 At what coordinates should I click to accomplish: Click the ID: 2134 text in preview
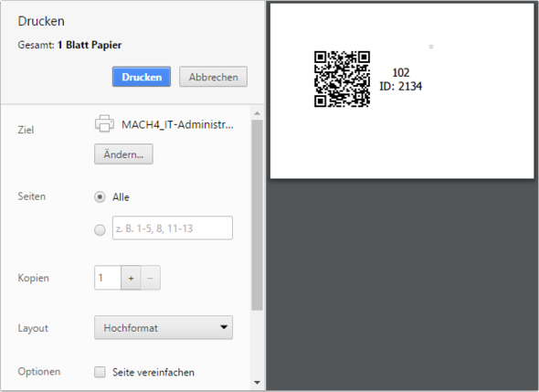(400, 86)
